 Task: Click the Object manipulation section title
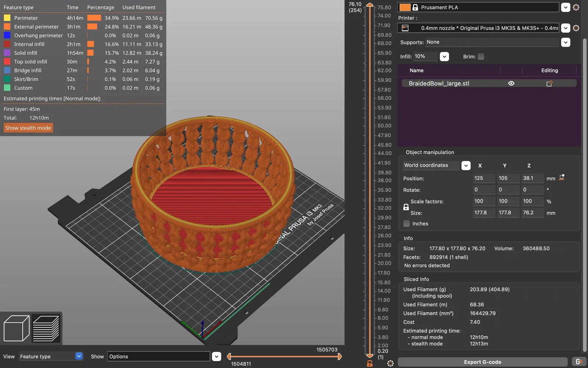coord(430,152)
